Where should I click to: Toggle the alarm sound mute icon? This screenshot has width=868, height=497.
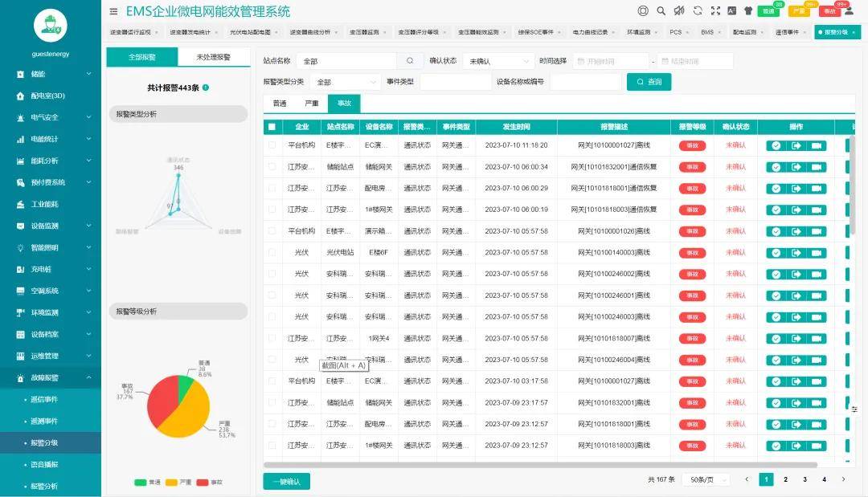tap(679, 10)
